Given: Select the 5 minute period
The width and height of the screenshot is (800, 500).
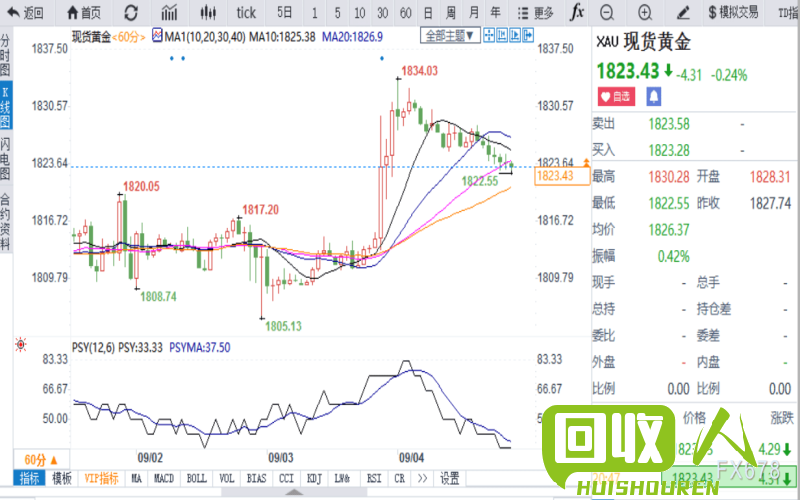Looking at the screenshot, I should pos(337,13).
